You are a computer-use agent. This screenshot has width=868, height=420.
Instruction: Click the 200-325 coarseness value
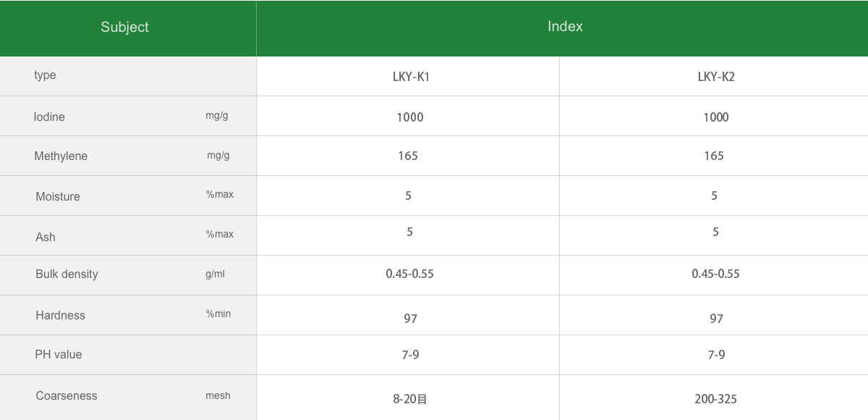pos(715,399)
